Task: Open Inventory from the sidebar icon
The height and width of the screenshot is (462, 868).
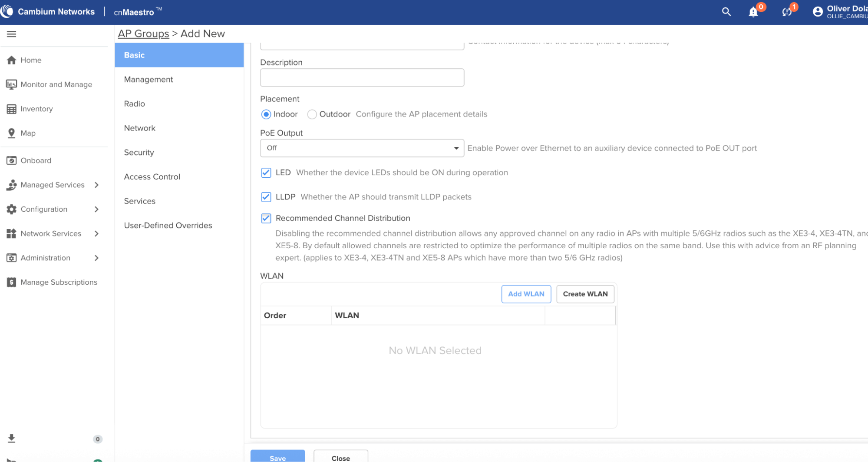Action: pyautogui.click(x=12, y=109)
